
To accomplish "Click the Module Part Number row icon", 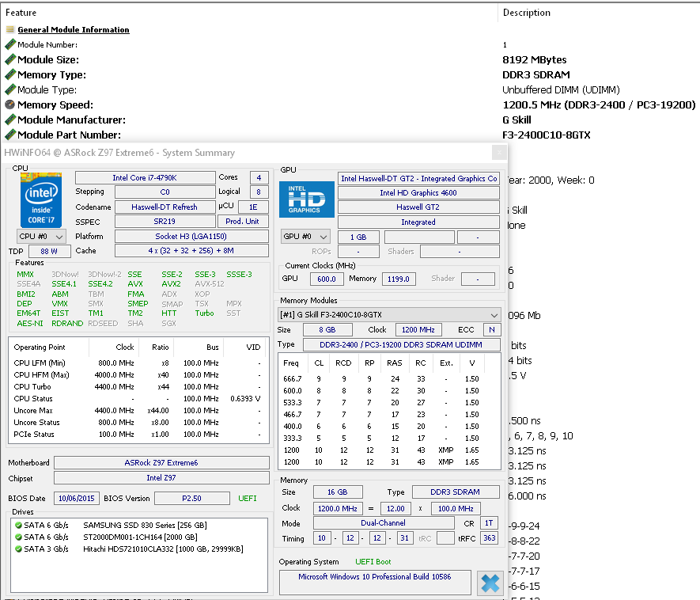I will tap(10, 135).
